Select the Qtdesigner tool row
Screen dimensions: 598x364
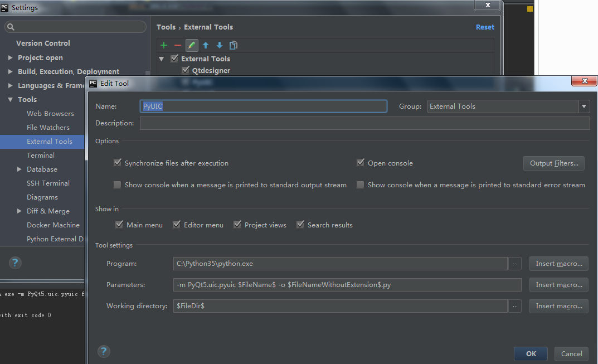coord(211,71)
